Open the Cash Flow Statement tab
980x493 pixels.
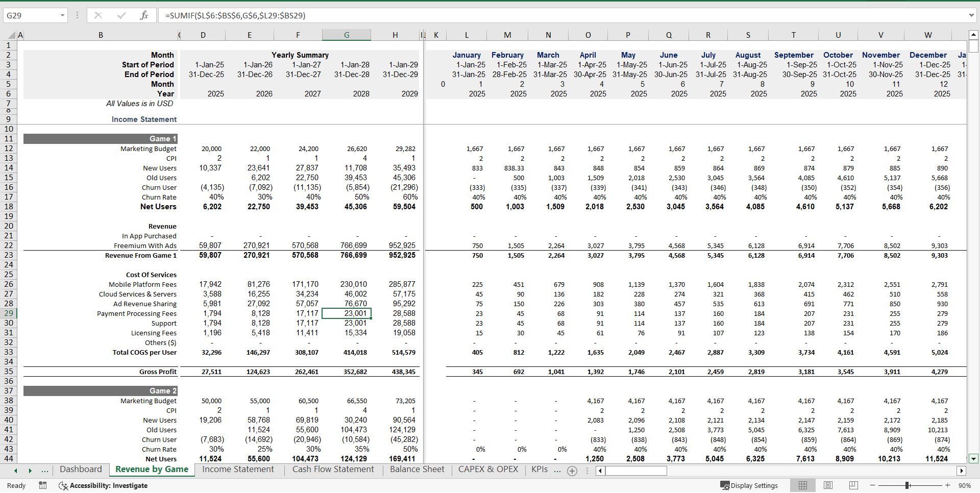(x=333, y=470)
